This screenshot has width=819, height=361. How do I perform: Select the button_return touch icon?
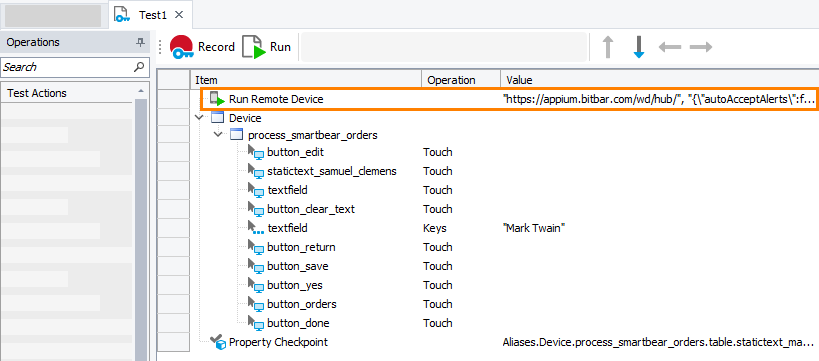[256, 247]
